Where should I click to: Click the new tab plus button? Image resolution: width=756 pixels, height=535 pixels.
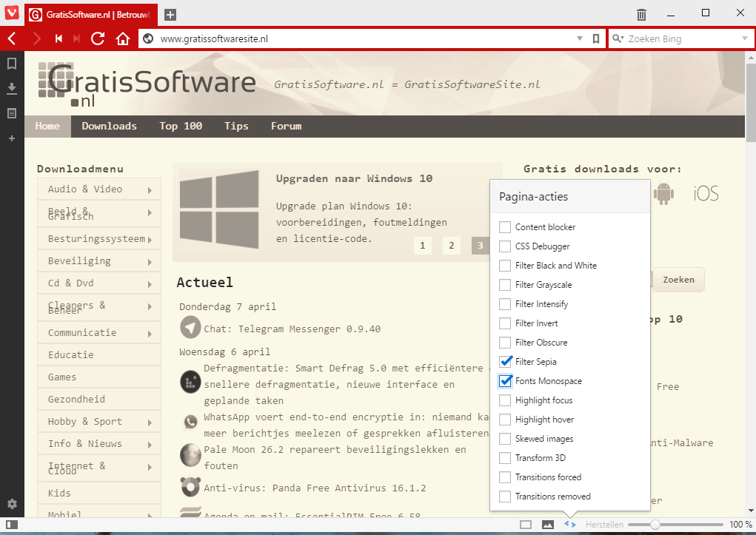coord(170,15)
